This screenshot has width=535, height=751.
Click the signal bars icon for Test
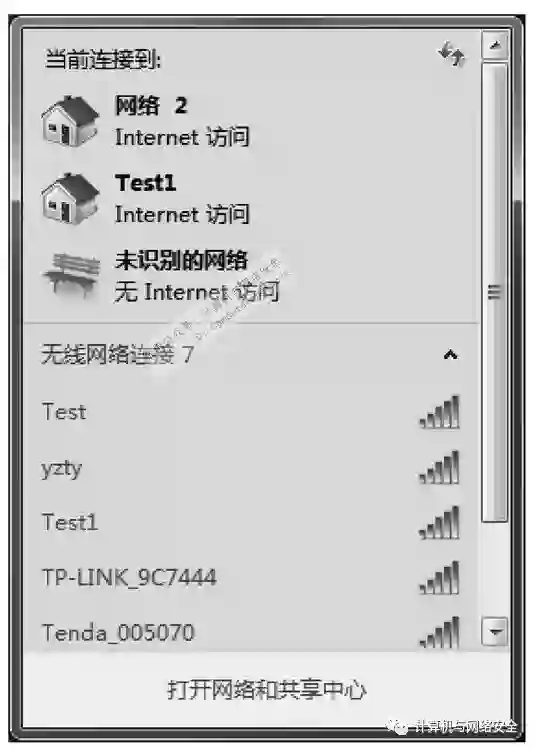pos(439,411)
